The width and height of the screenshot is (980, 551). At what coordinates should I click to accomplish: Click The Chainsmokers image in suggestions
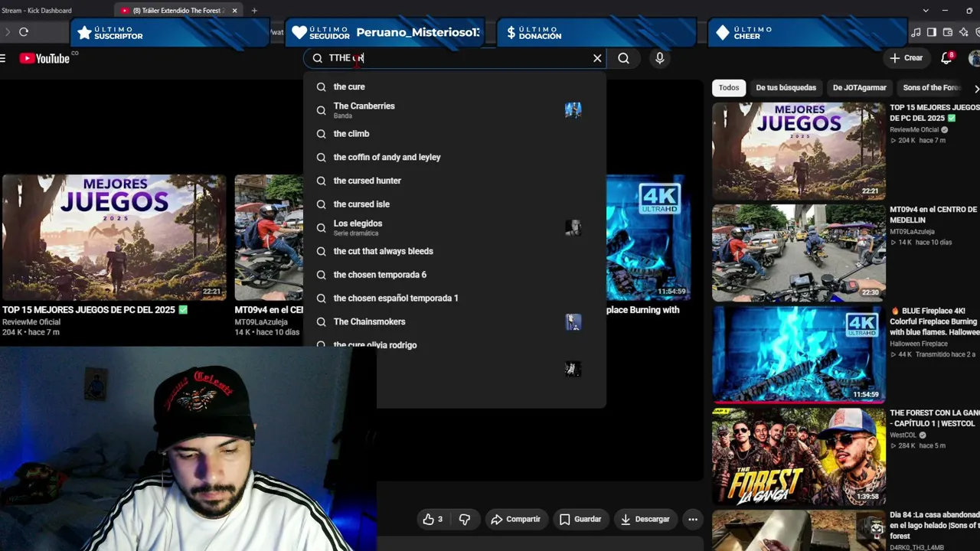click(x=573, y=322)
